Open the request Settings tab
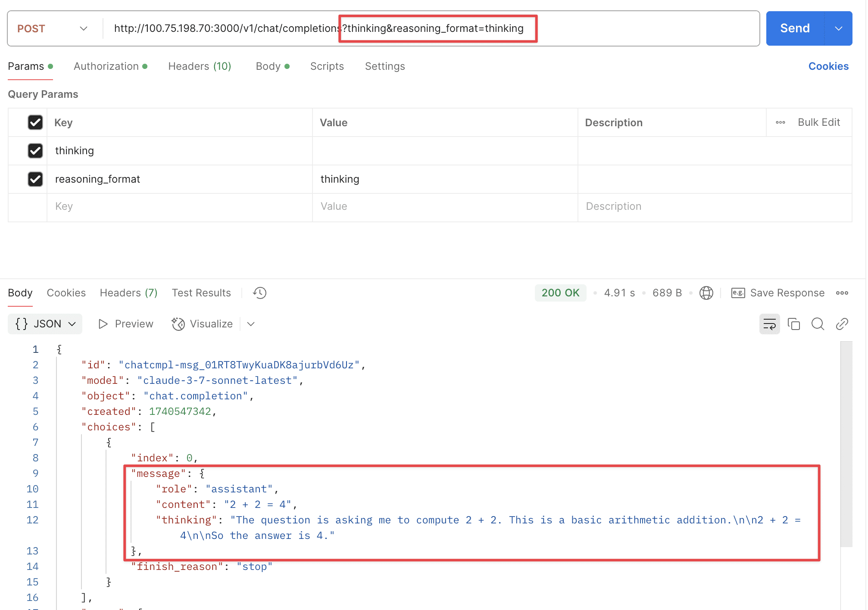Screen dimensions: 868x610 385,66
